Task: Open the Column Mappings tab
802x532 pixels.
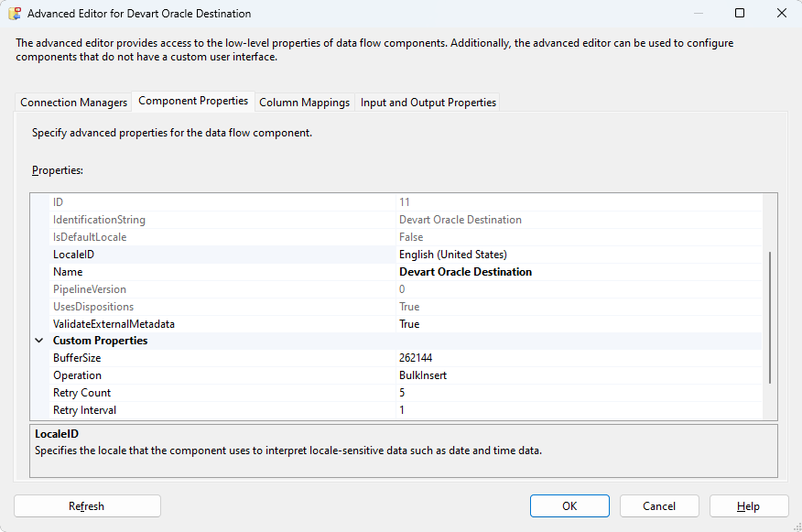Action: tap(304, 103)
